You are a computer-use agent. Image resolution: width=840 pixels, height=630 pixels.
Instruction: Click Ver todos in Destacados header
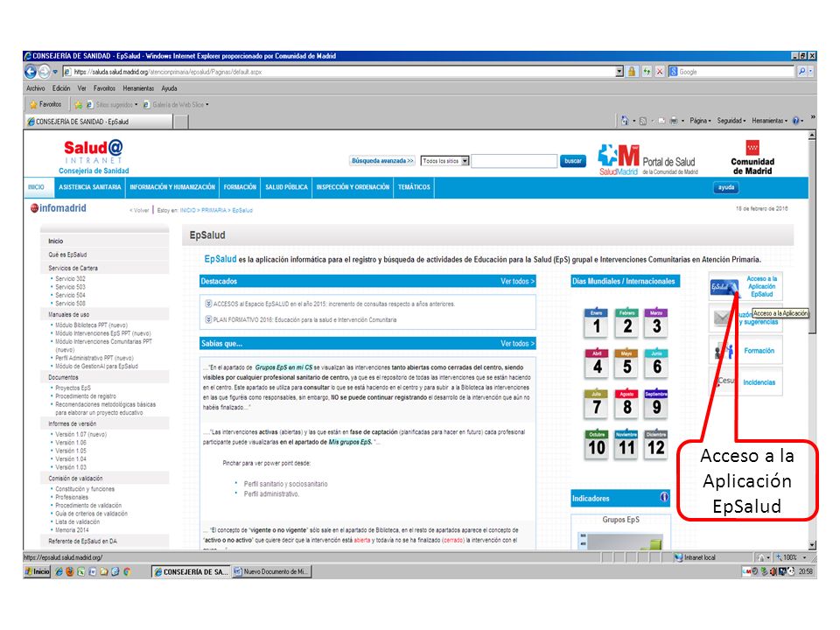(x=517, y=281)
